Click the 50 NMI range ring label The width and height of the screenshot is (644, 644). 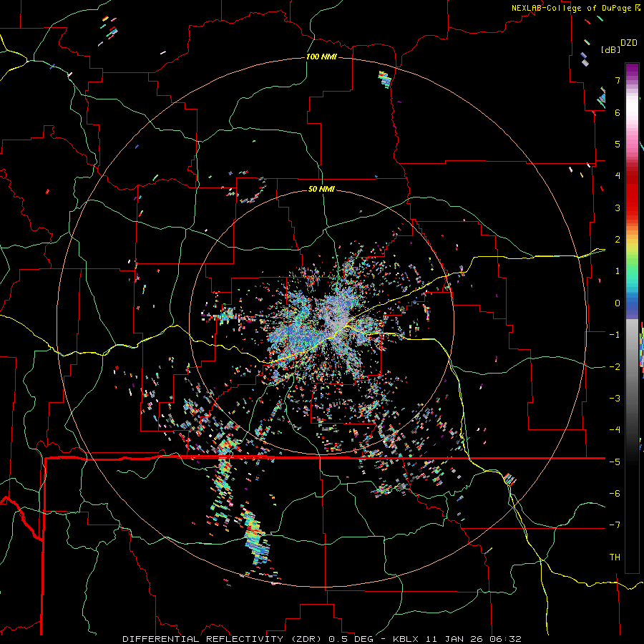(321, 189)
